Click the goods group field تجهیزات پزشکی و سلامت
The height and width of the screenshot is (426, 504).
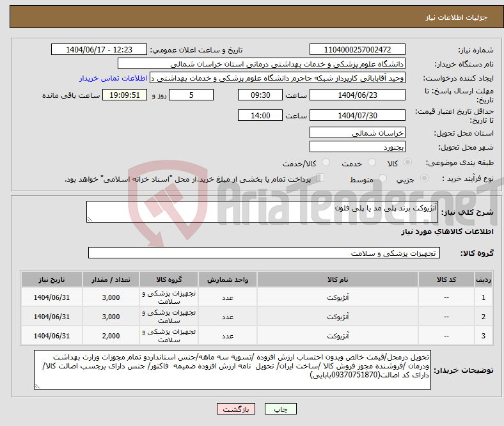(264, 253)
